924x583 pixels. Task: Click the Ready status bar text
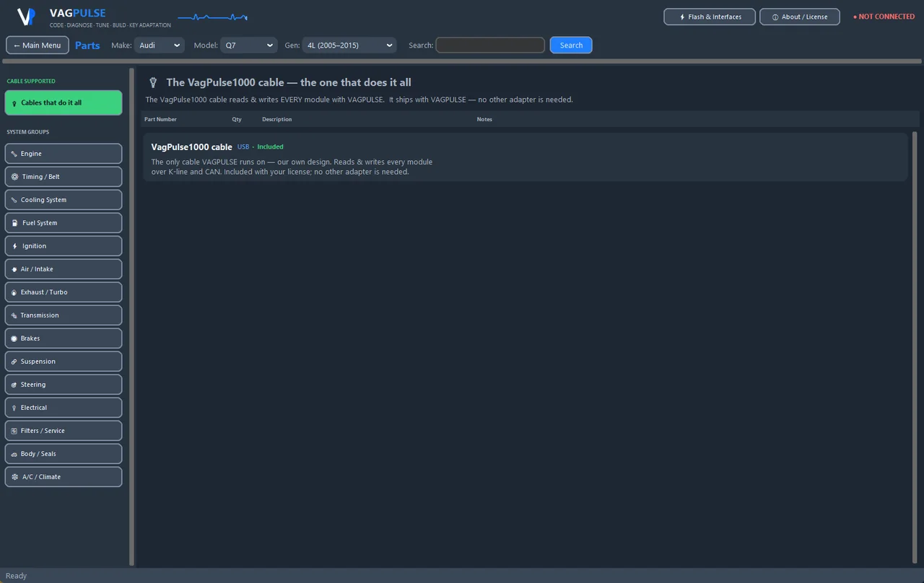click(x=16, y=576)
